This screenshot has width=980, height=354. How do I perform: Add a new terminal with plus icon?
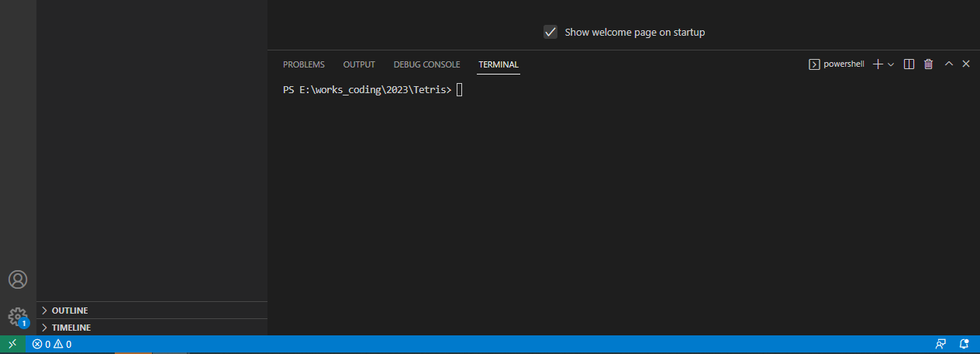(x=878, y=64)
